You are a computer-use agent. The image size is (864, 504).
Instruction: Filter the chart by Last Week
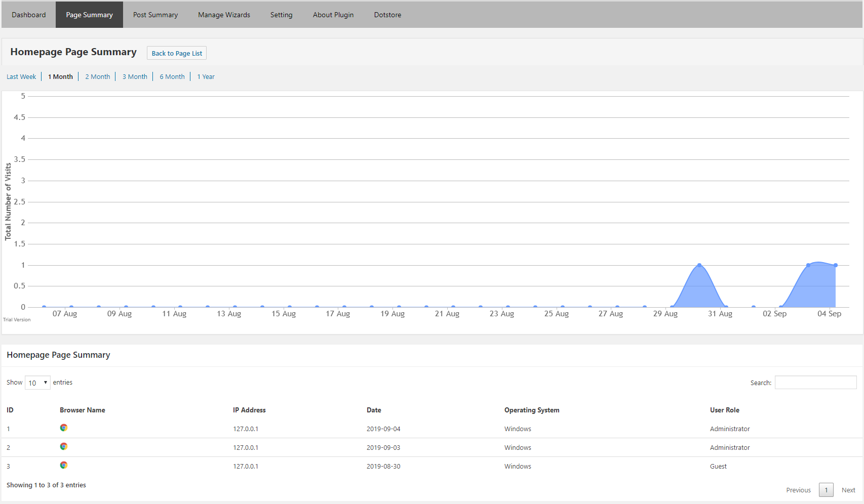(21, 77)
